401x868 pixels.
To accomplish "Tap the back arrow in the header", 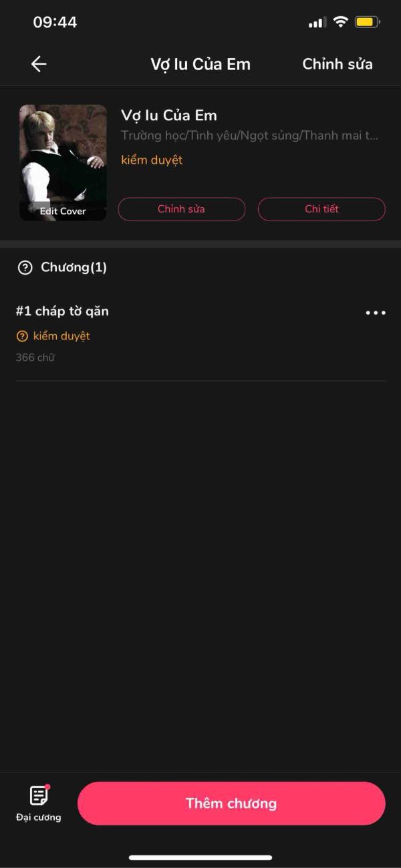I will [x=39, y=64].
